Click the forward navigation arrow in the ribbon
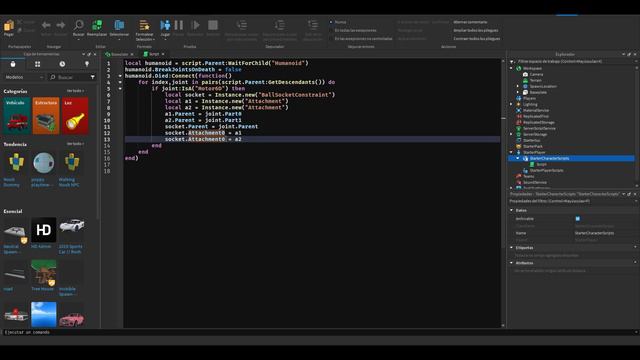Screen dimensions: 640x360 [60, 25]
